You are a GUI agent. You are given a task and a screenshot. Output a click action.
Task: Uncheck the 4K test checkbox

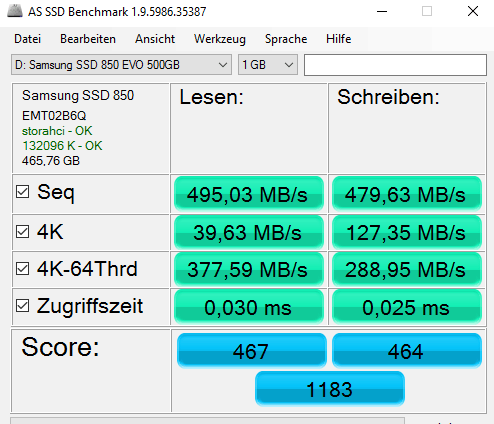(x=22, y=231)
